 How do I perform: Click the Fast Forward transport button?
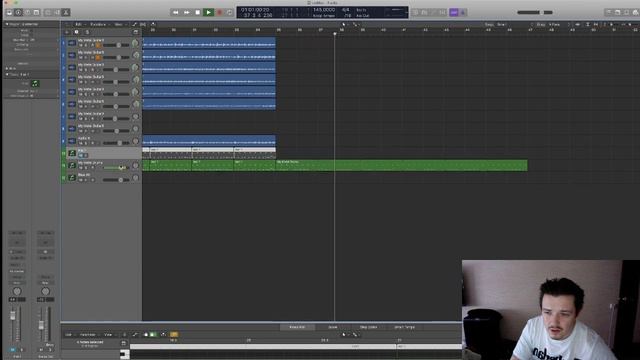click(x=187, y=13)
